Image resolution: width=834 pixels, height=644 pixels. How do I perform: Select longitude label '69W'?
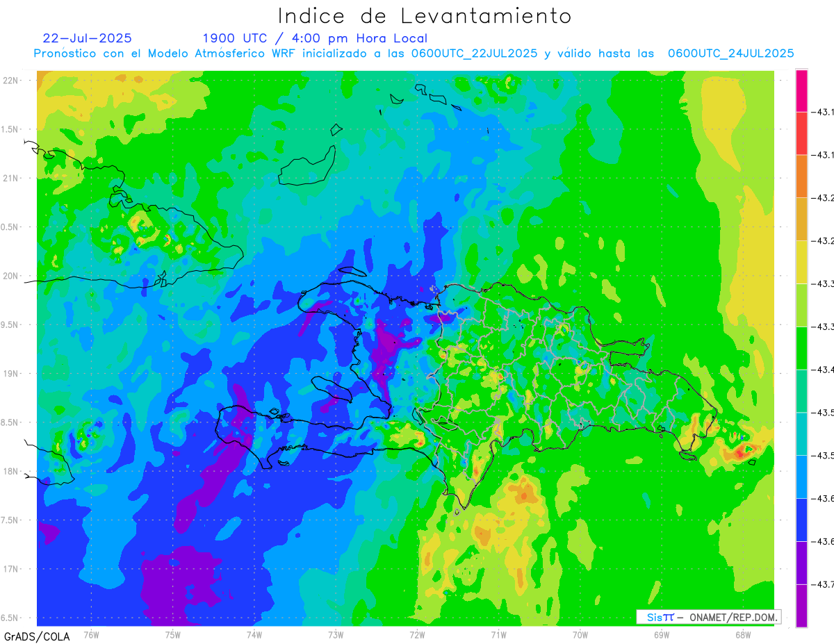[661, 635]
